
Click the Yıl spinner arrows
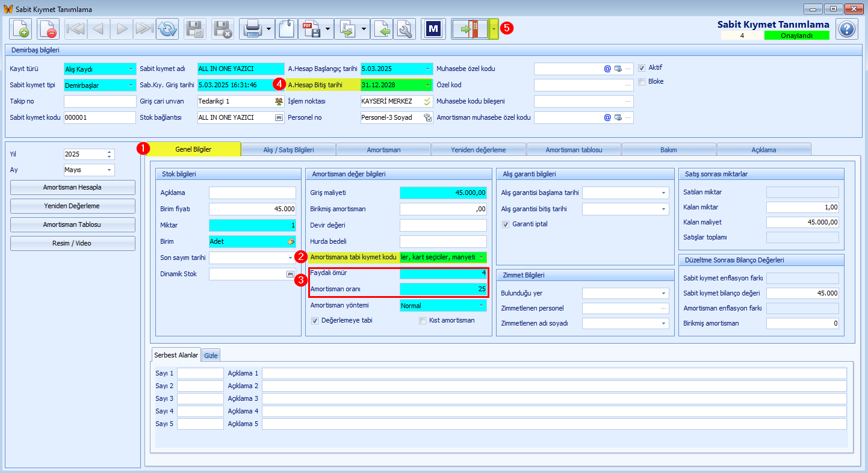[109, 154]
